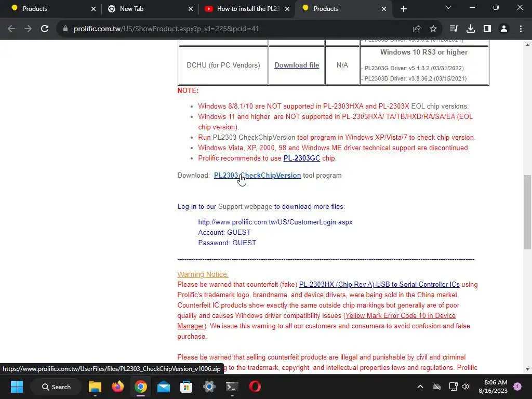Open the Warning Notice link
532x399 pixels.
coord(203,274)
